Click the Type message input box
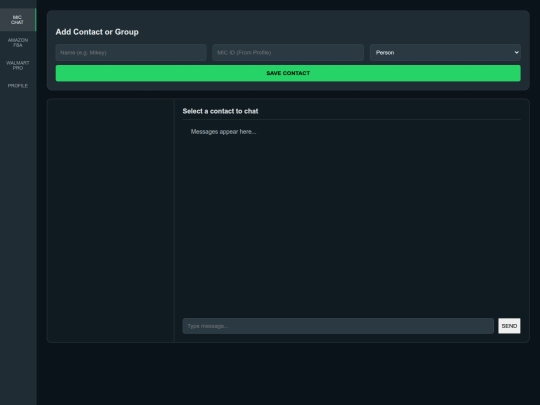This screenshot has height=405, width=540. 338,326
